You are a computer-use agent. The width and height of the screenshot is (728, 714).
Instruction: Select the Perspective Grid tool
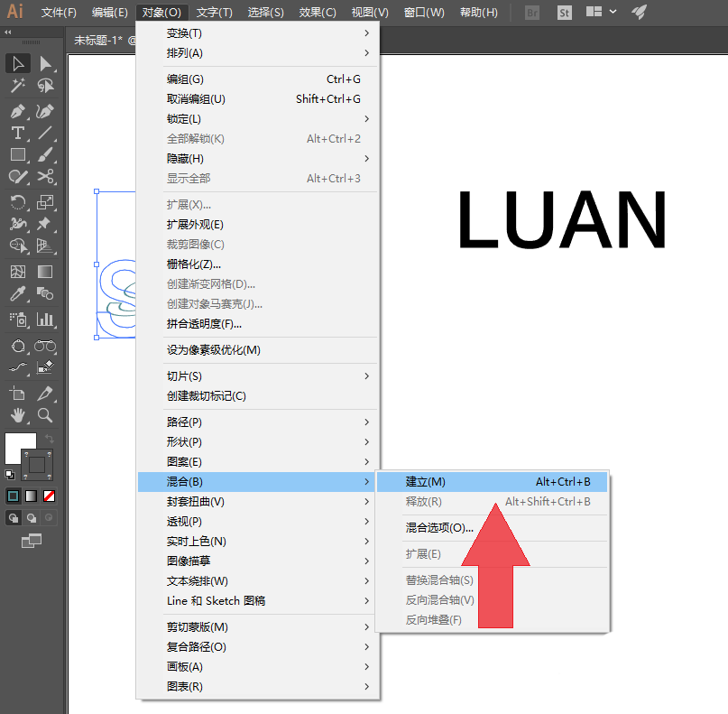click(45, 246)
